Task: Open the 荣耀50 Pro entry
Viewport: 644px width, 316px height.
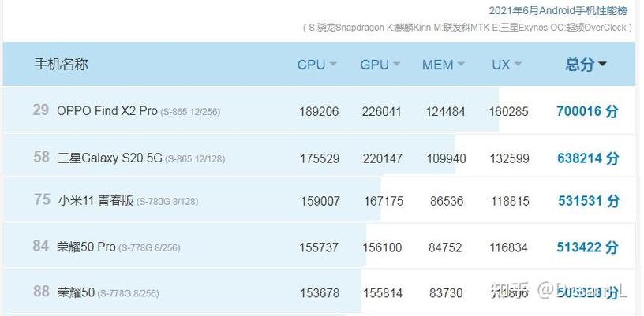Action: click(86, 247)
